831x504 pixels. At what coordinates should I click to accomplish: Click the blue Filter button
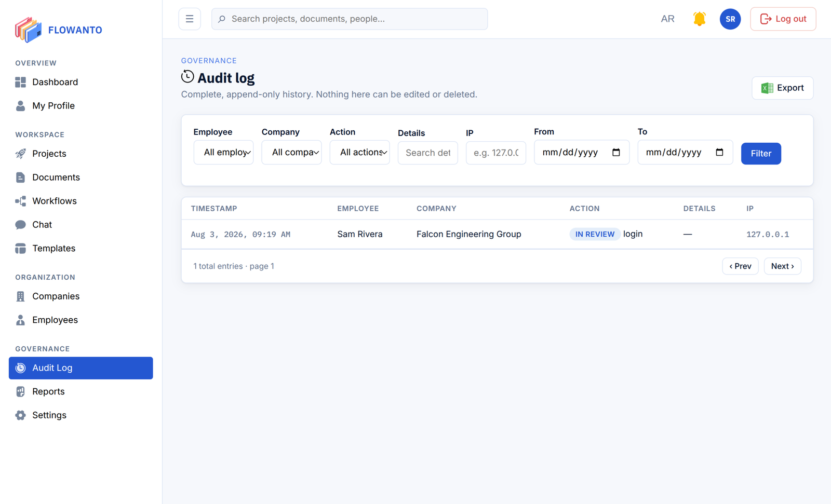tap(761, 154)
